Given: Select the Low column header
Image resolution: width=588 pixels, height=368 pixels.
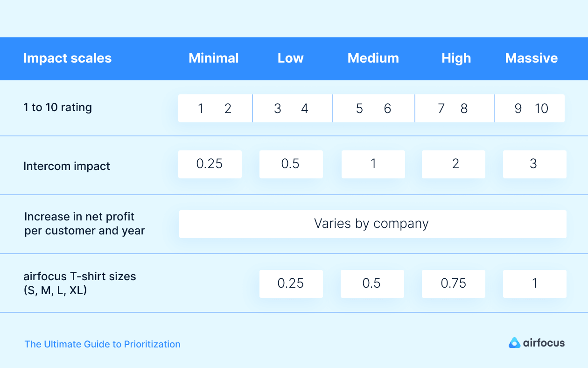Looking at the screenshot, I should (290, 58).
